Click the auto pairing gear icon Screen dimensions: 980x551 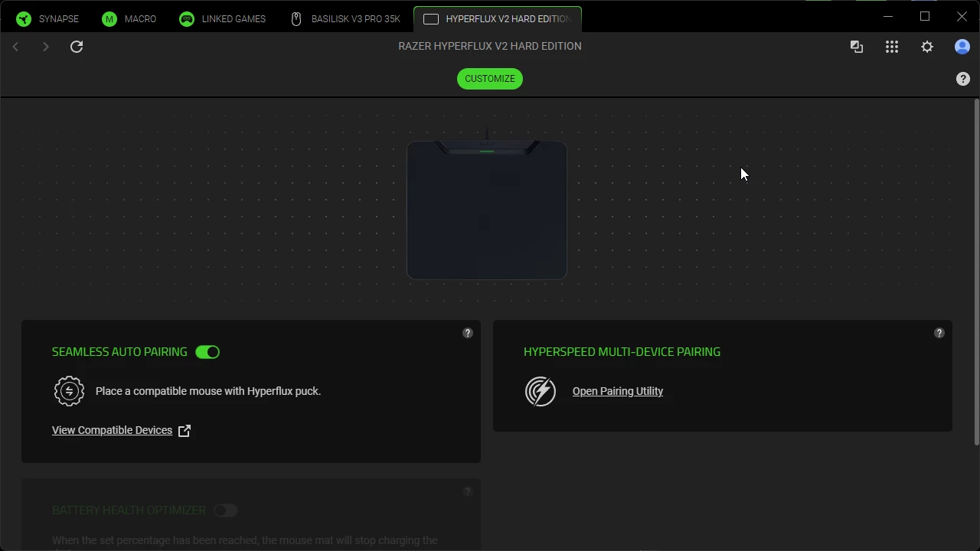pyautogui.click(x=69, y=391)
